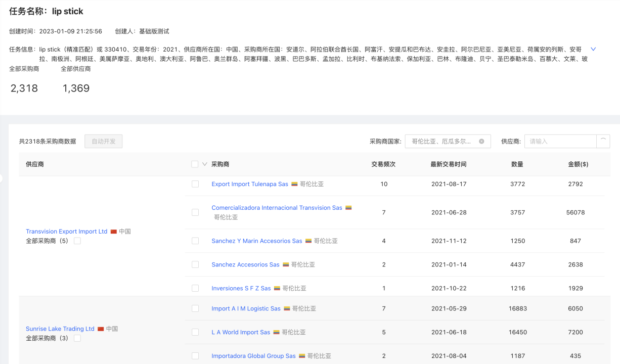Click the Colombia flag beside Sanchez Accesorios Sas
The image size is (620, 364).
[286, 265]
